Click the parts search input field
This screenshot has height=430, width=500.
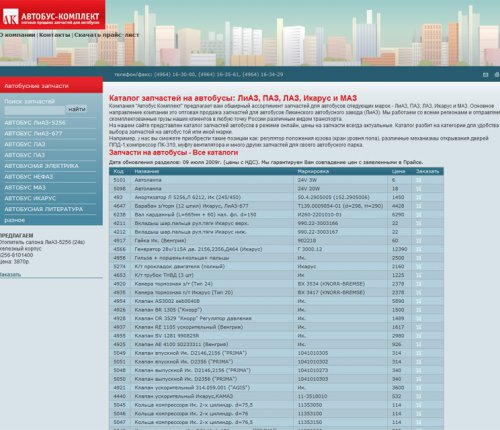point(35,110)
